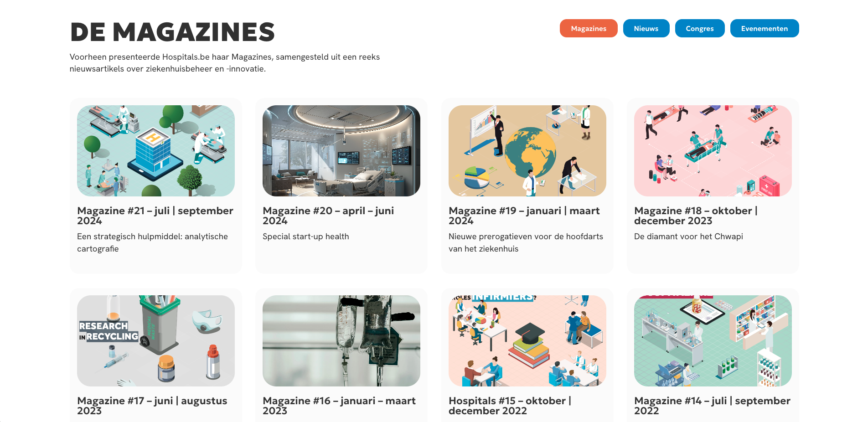Open the graduation cap illustration thumbnail
The height and width of the screenshot is (422, 868).
[527, 340]
